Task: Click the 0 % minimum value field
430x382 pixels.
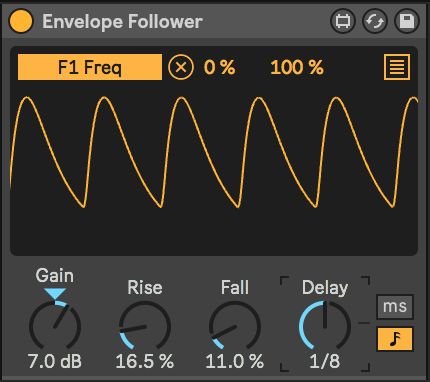Action: point(219,67)
